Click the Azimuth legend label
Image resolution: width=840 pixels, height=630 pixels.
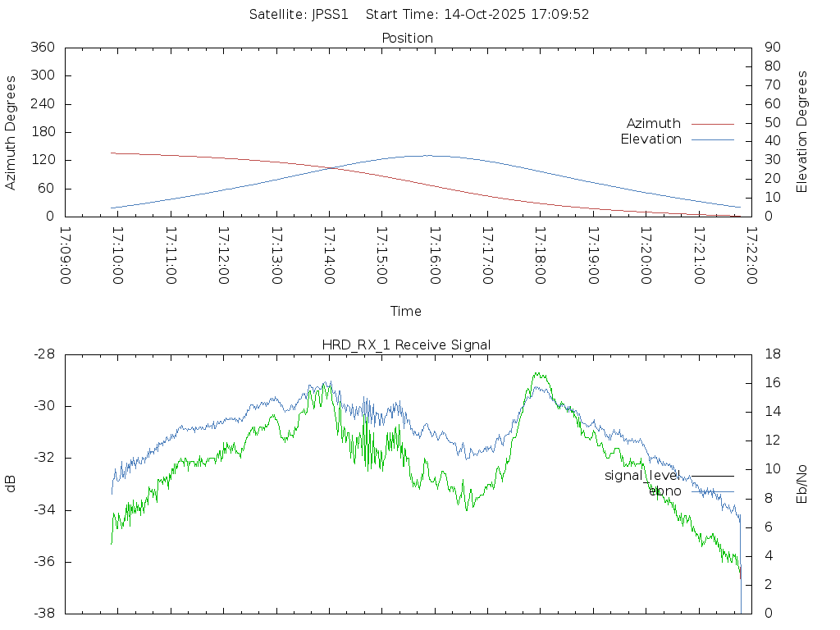coord(653,124)
